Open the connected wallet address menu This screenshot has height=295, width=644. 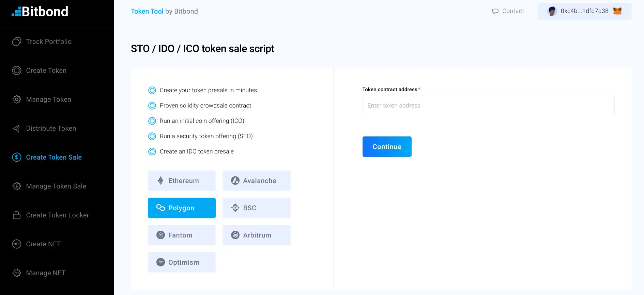coord(584,11)
